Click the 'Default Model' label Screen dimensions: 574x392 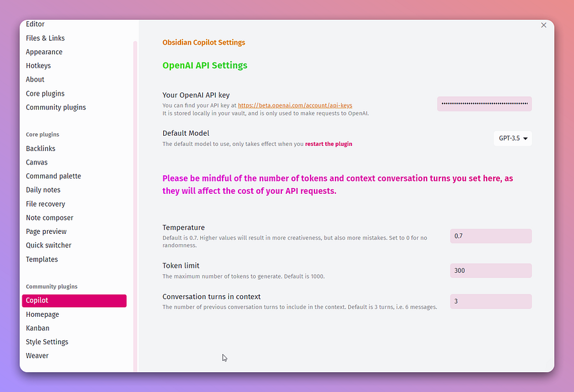(186, 133)
